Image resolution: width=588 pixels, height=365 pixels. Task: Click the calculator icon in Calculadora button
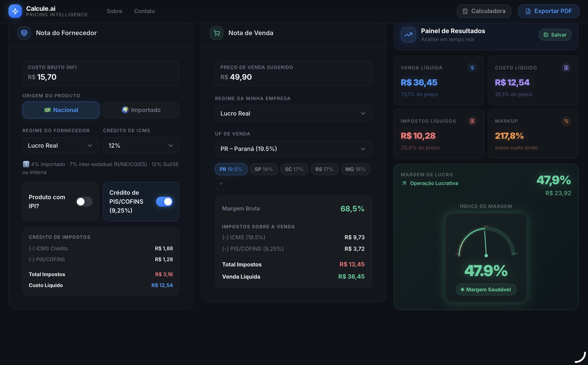(x=465, y=11)
